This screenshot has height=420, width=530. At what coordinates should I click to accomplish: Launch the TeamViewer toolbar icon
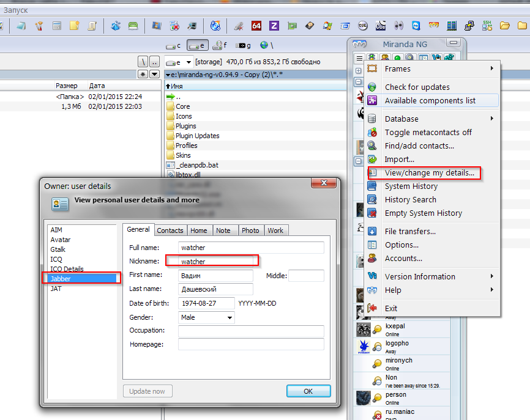tap(416, 26)
